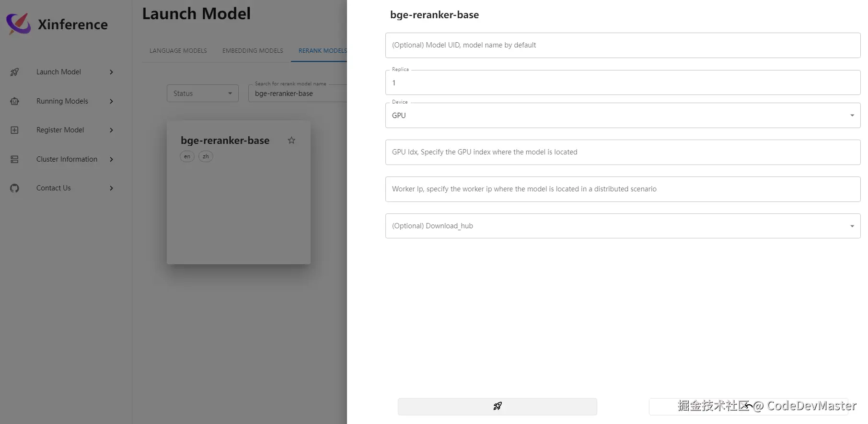This screenshot has height=424, width=868.
Task: Favorite bge-reranker-base with the star icon
Action: tap(291, 140)
